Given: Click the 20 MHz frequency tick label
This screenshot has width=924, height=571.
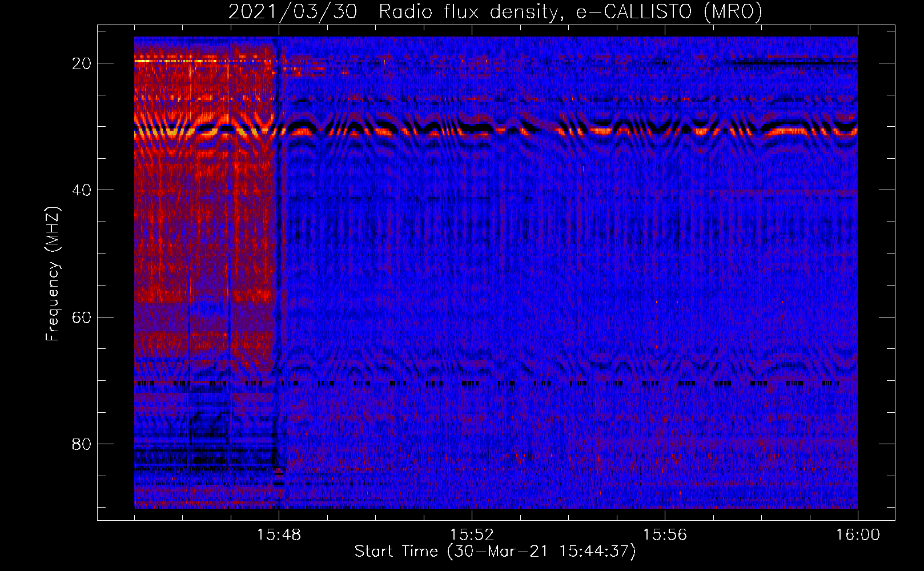Looking at the screenshot, I should pos(82,63).
